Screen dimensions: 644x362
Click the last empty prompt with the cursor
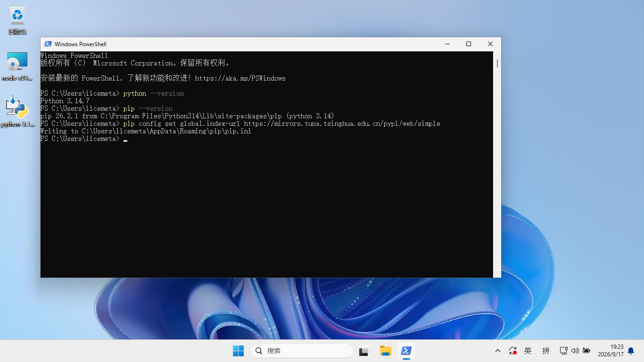coord(84,139)
